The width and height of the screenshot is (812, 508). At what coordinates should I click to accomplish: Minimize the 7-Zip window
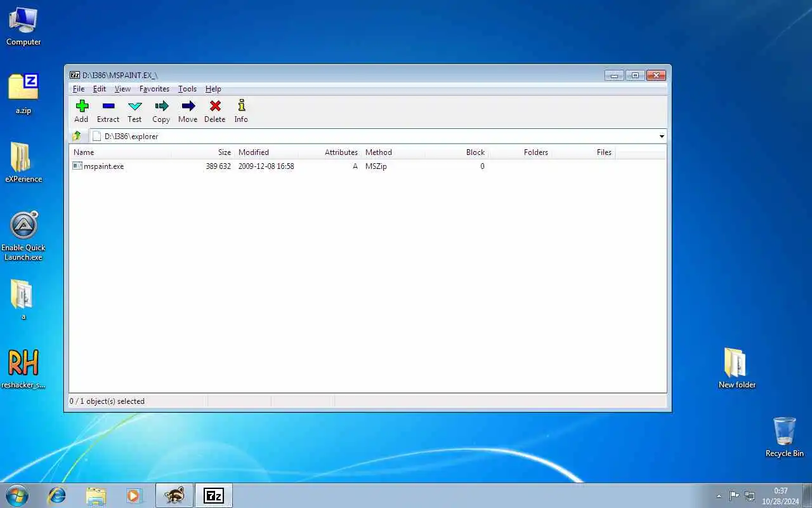click(x=613, y=75)
